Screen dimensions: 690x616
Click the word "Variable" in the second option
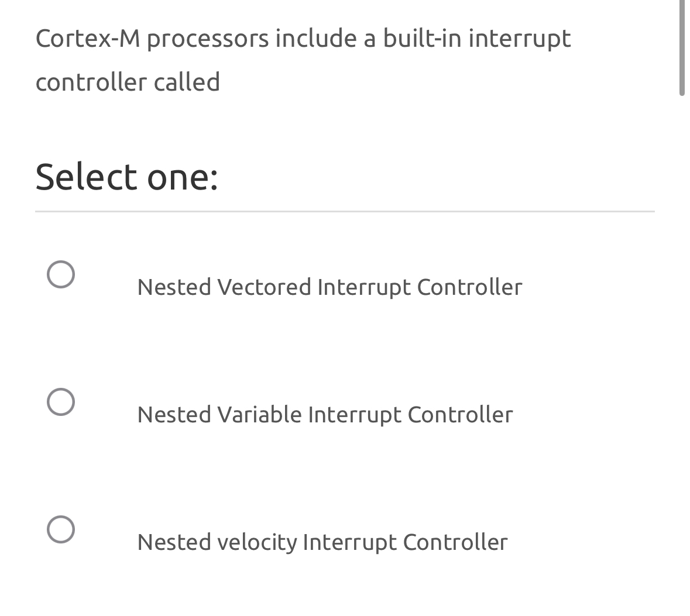(259, 415)
